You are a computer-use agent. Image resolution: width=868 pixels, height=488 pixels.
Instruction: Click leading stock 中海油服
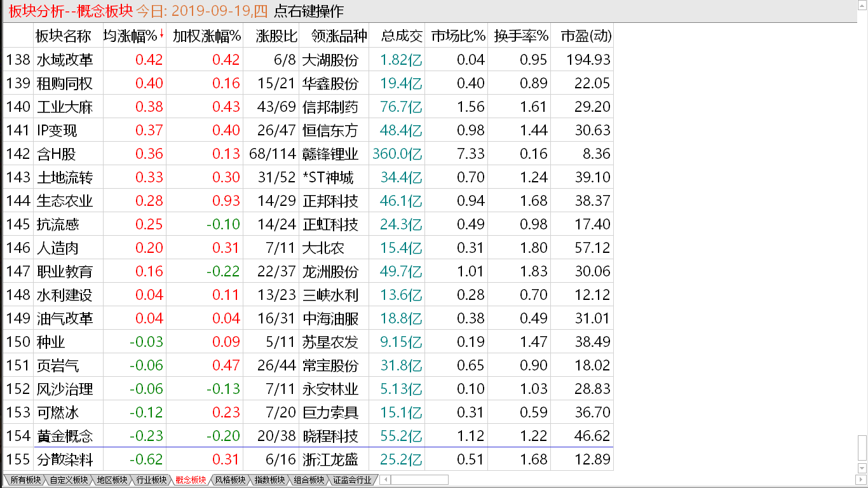[330, 318]
